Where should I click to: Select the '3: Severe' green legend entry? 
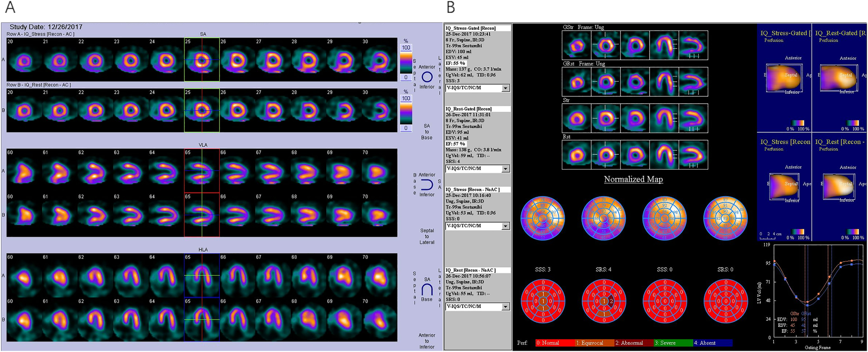coord(672,343)
